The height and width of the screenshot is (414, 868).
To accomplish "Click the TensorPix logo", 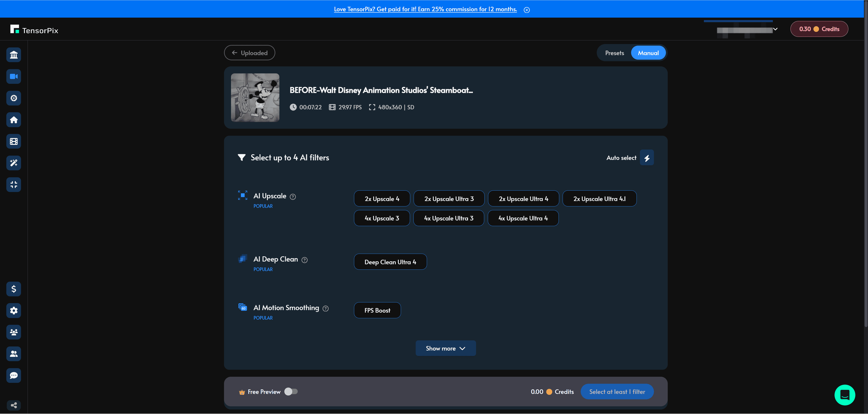I will point(34,30).
